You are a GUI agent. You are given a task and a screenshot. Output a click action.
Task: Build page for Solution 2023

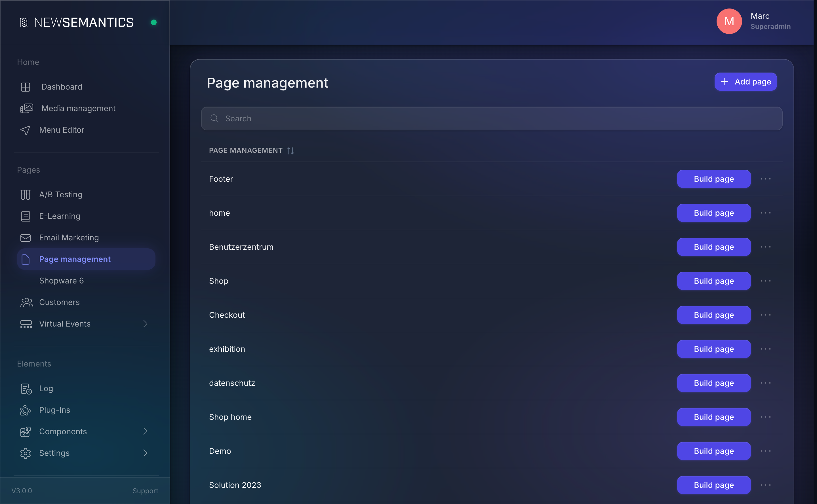tap(714, 485)
